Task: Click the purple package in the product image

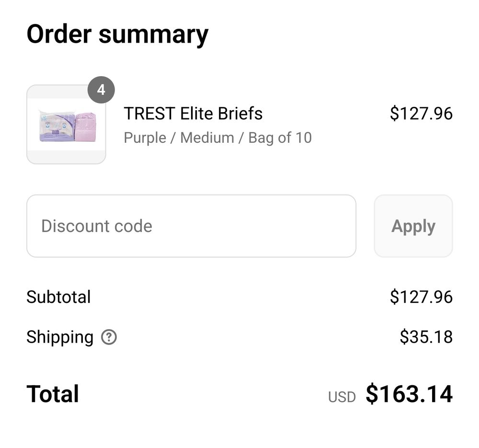Action: (x=57, y=127)
